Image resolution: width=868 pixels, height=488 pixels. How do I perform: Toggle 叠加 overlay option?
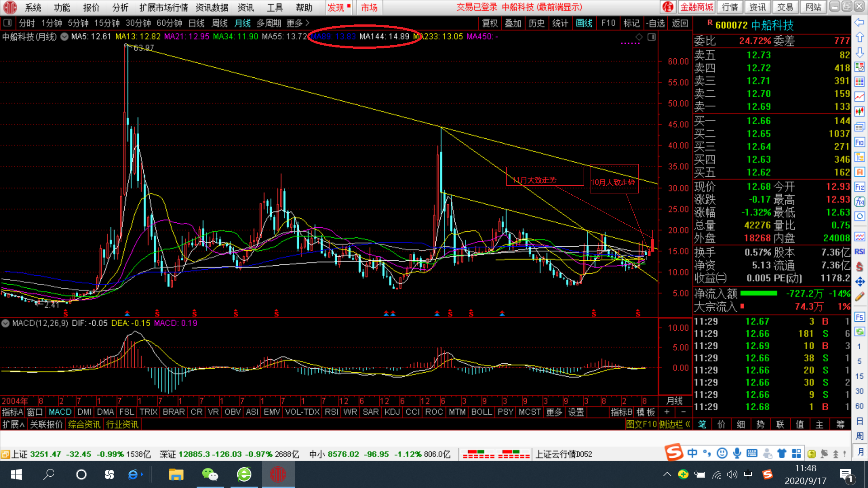[513, 23]
